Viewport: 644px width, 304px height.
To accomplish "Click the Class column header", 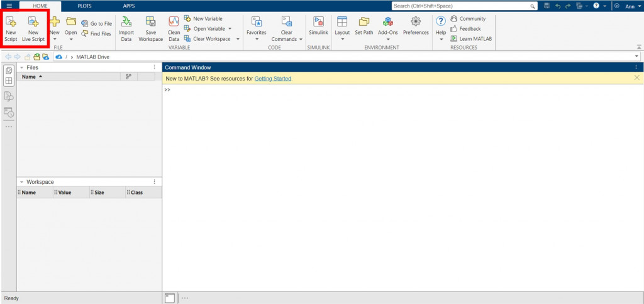I will 144,192.
